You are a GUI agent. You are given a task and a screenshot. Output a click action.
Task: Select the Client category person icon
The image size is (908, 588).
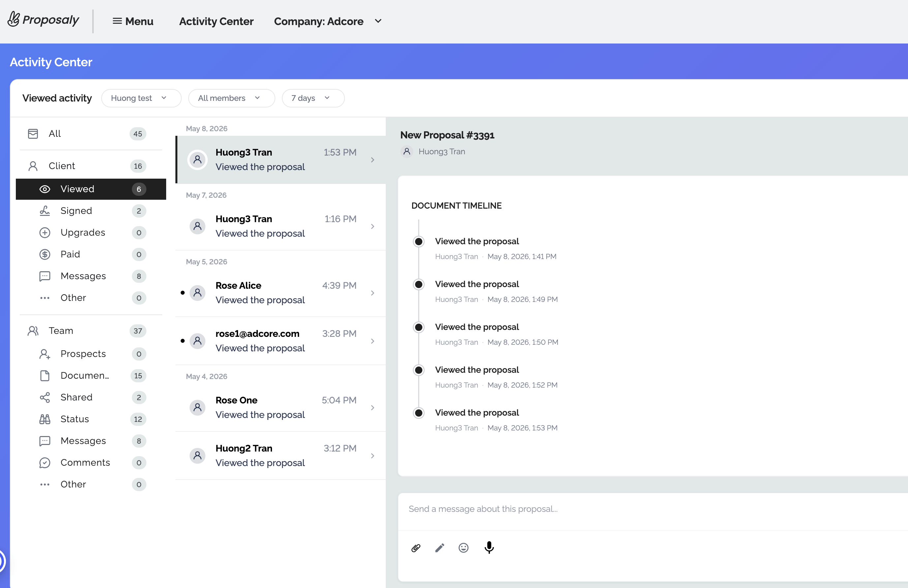[x=33, y=166]
